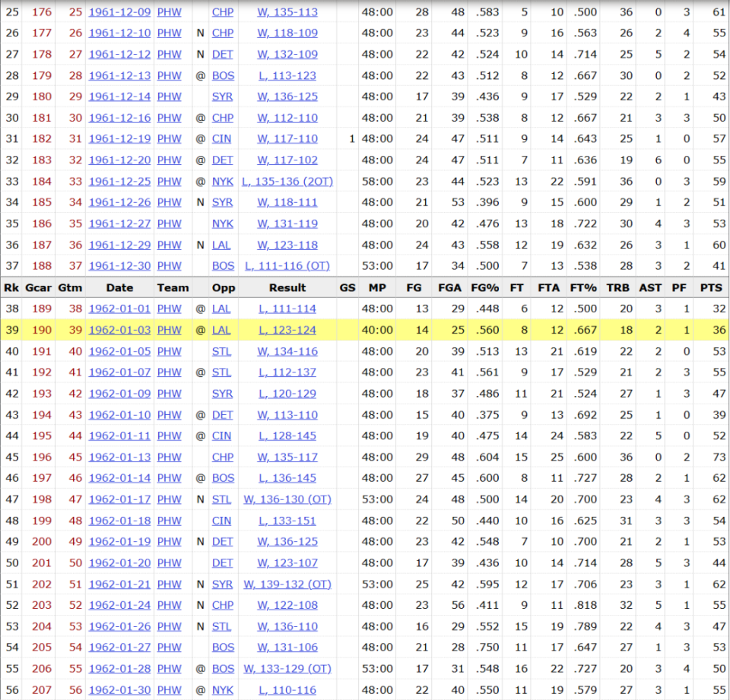
Task: Open the L, 113-123 result link
Action: pos(287,75)
